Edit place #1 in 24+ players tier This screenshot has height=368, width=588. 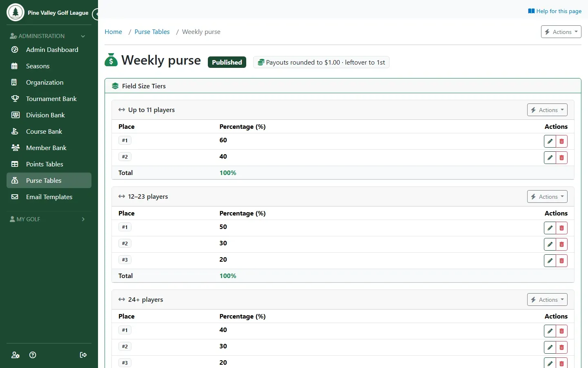pyautogui.click(x=550, y=331)
